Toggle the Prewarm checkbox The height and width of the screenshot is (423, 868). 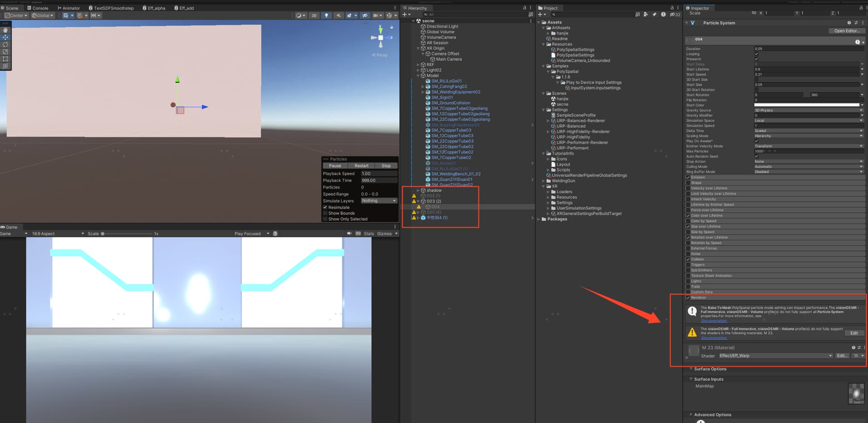tap(756, 59)
